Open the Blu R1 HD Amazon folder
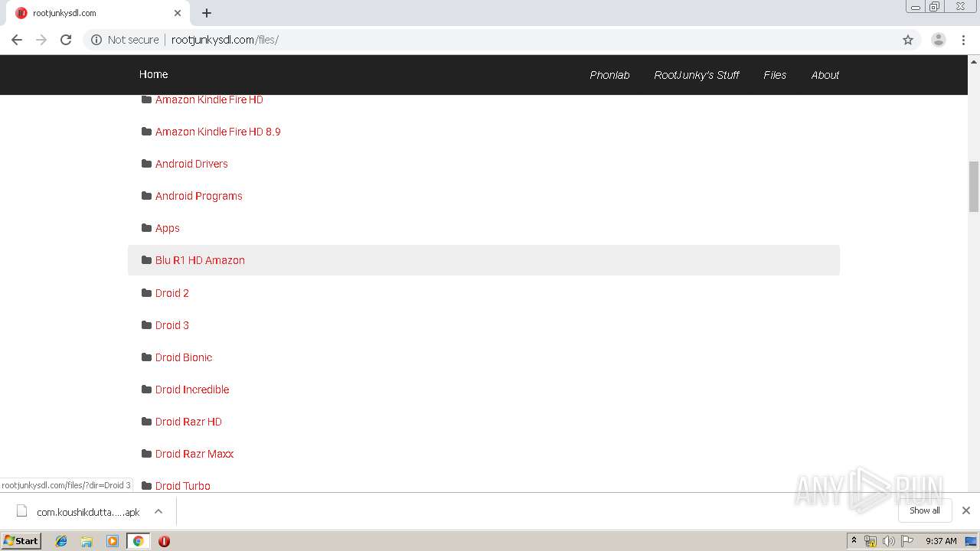The image size is (980, 551). [x=200, y=260]
